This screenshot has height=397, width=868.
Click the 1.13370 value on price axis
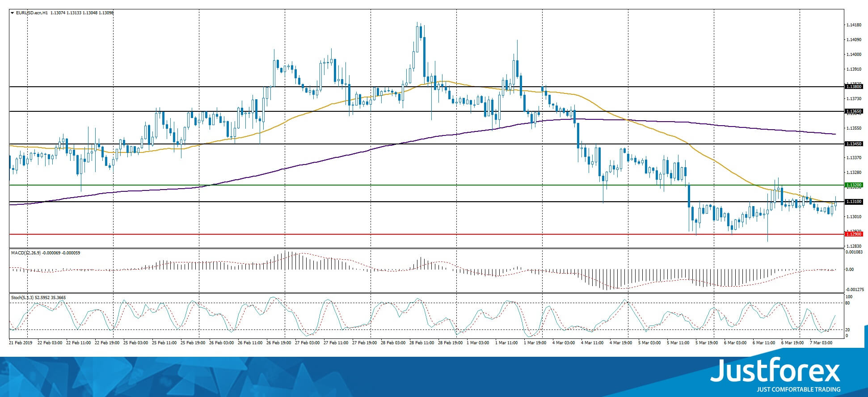854,158
